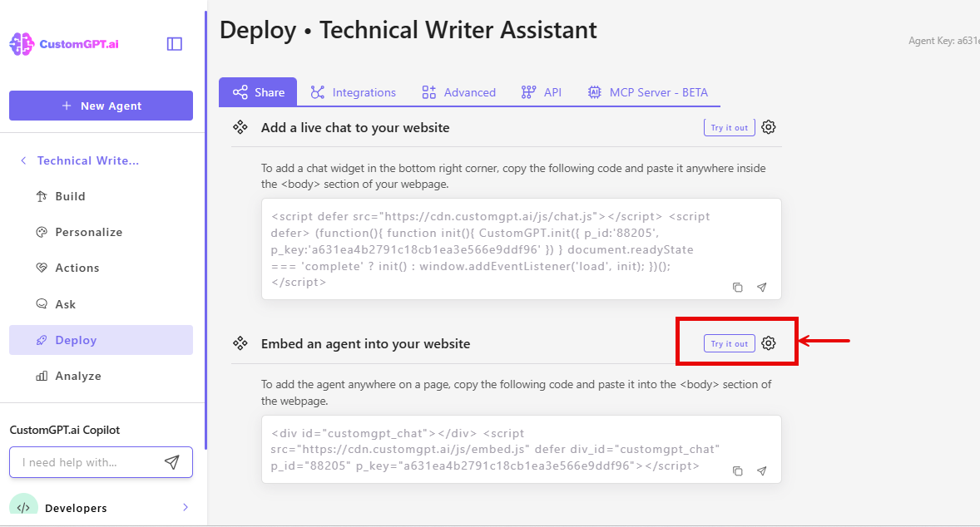Click 'Try it out' for live chat
Viewport: 980px width, 527px height.
[x=730, y=127]
